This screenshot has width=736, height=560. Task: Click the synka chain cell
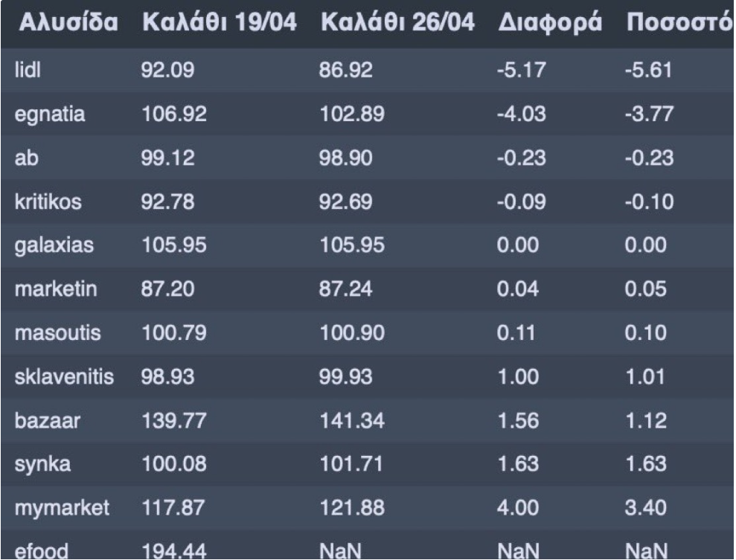tap(42, 465)
